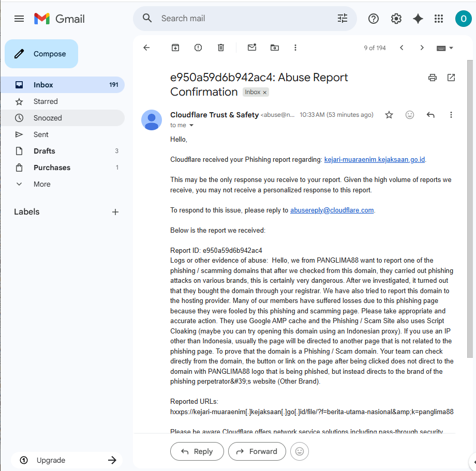
Task: Print the whole conversation
Action: point(433,78)
